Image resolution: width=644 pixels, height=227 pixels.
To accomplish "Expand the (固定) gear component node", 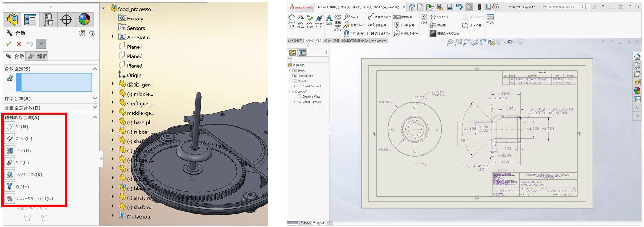I will (113, 84).
